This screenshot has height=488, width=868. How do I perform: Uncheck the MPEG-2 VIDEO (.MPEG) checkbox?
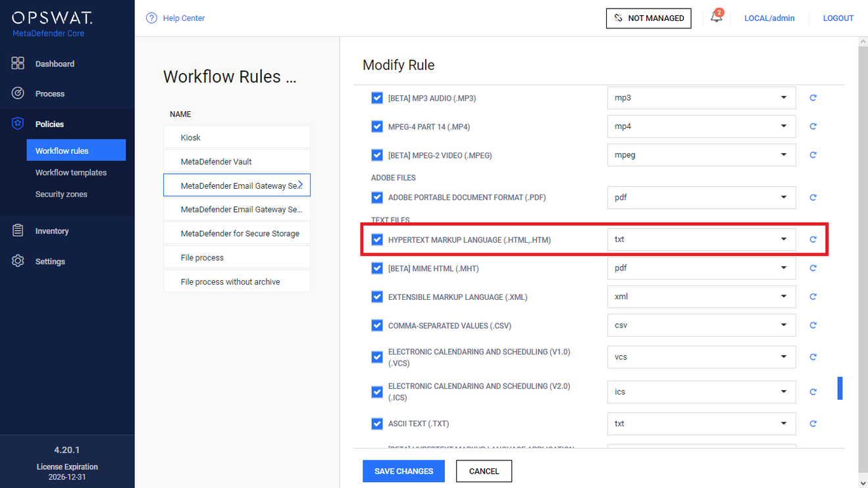(377, 155)
